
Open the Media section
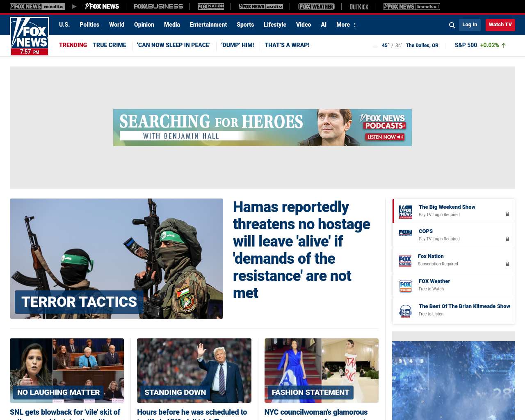click(x=172, y=25)
